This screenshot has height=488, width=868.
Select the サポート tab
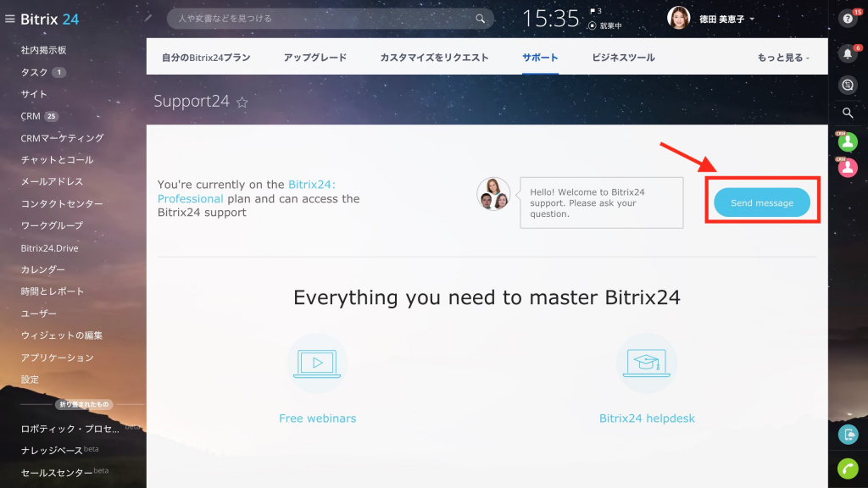click(x=540, y=58)
